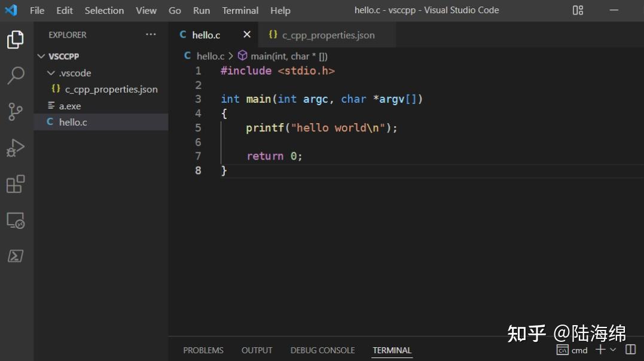Select the Source Control icon
The height and width of the screenshot is (361, 644).
tap(16, 111)
